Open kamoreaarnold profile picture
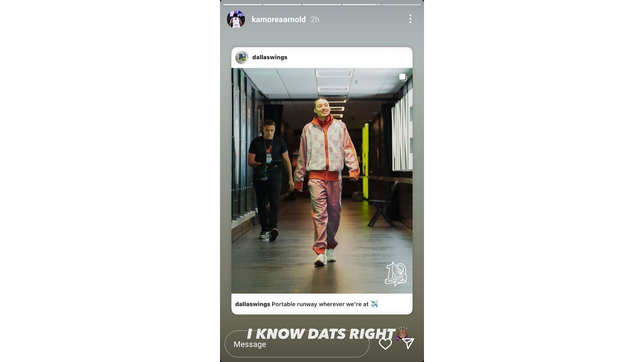Image resolution: width=644 pixels, height=362 pixels. click(x=236, y=19)
